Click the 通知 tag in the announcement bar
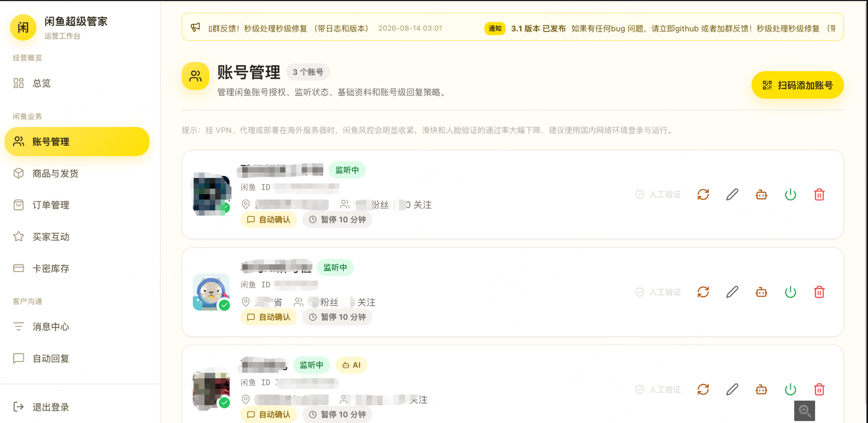This screenshot has height=423, width=868. coord(495,28)
